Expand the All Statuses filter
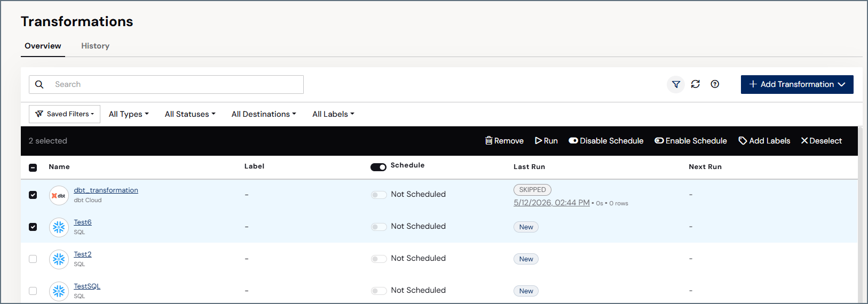The image size is (868, 304). pyautogui.click(x=190, y=114)
